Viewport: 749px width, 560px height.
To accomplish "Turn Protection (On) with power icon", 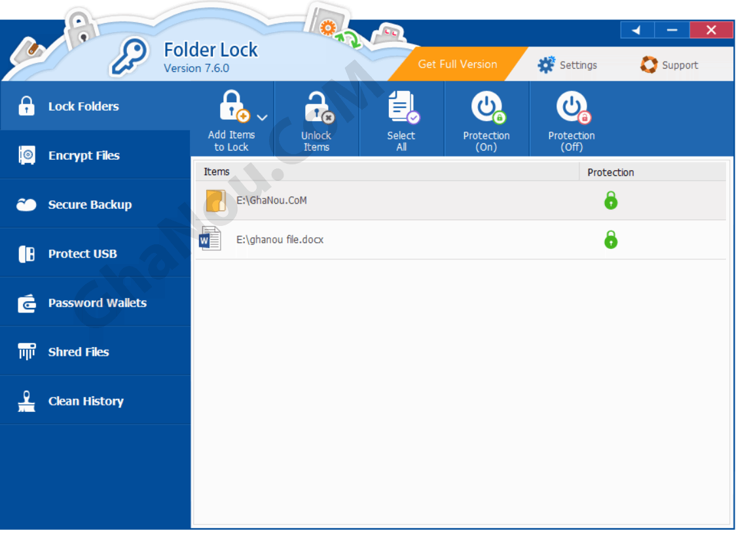I will click(488, 107).
